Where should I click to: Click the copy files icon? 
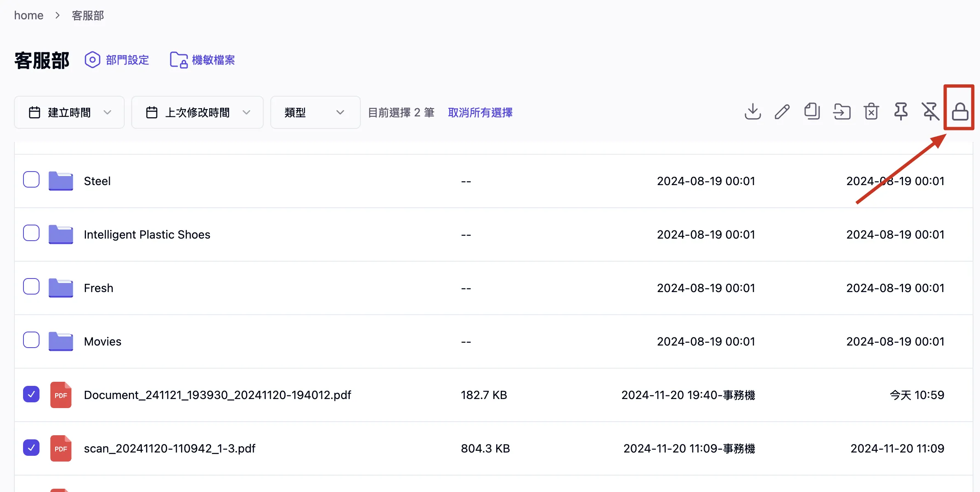[x=812, y=111]
